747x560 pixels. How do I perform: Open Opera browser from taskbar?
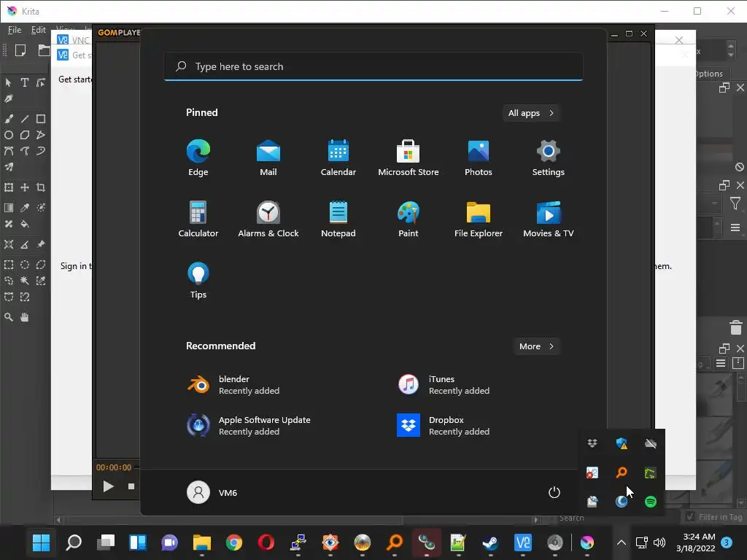(x=266, y=542)
